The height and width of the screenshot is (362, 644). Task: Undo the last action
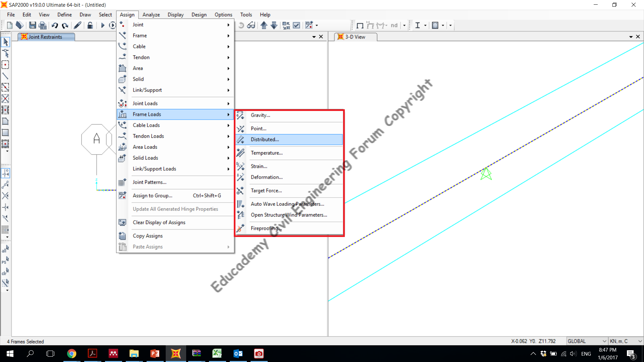[55, 25]
